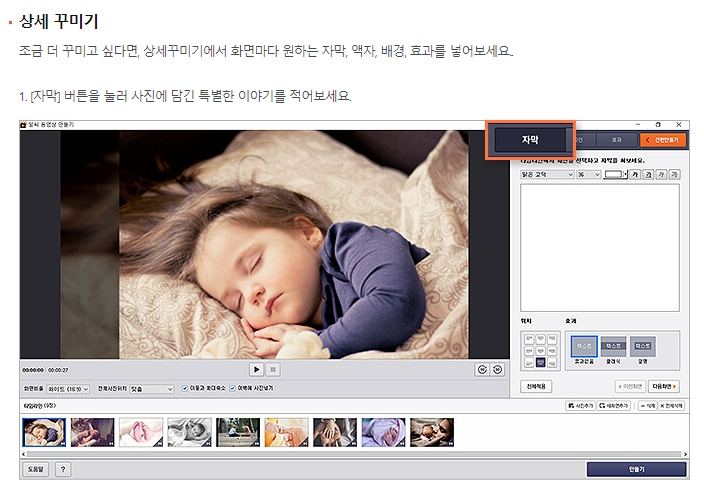Open the subtitle text color picker

(616, 174)
